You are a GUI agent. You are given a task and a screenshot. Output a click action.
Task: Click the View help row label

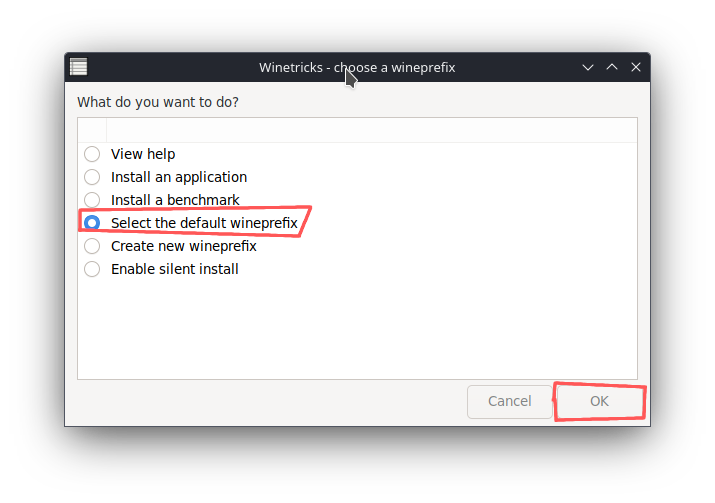(143, 154)
